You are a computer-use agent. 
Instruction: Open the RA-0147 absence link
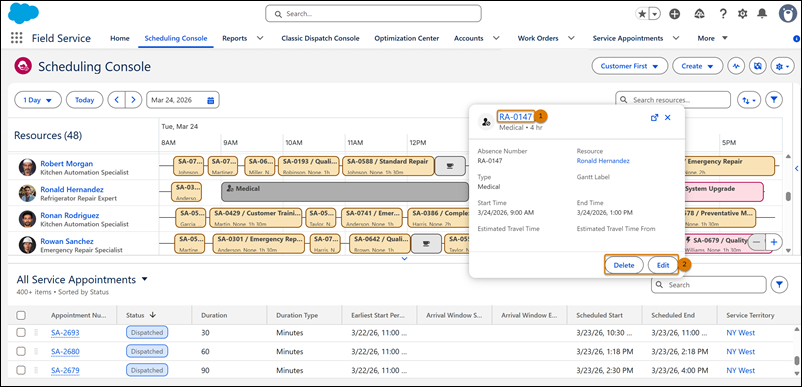coord(516,117)
